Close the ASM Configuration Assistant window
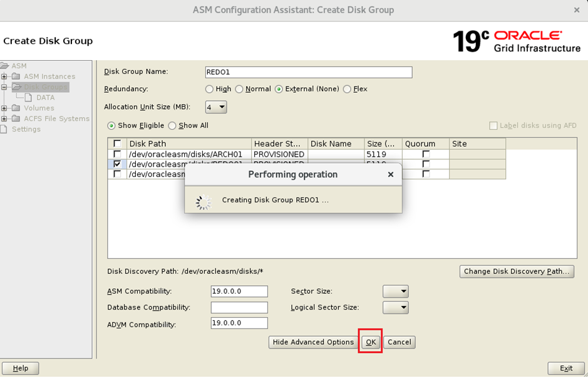This screenshot has height=378, width=588. [x=577, y=10]
